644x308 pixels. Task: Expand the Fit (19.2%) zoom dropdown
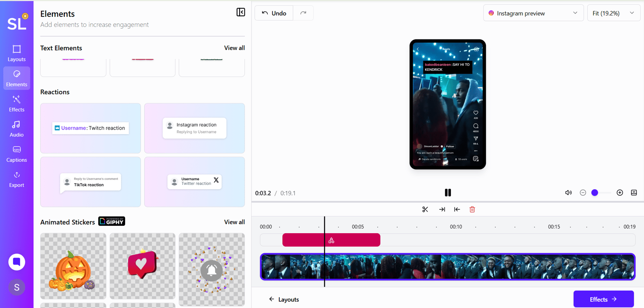tap(613, 13)
